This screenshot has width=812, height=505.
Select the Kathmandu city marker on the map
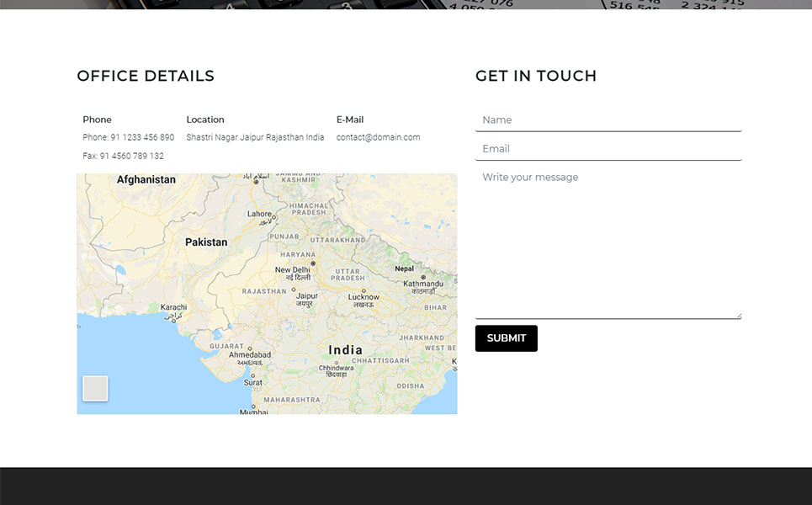423,277
